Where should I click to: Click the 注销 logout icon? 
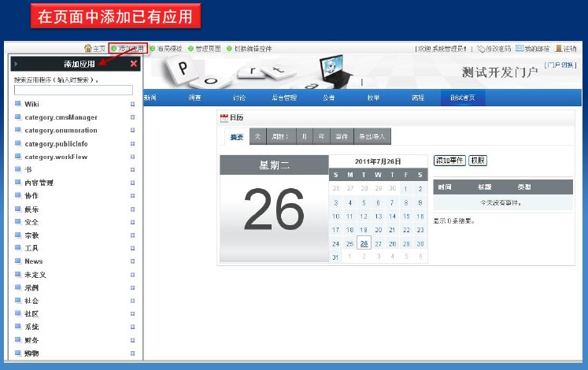[558, 49]
